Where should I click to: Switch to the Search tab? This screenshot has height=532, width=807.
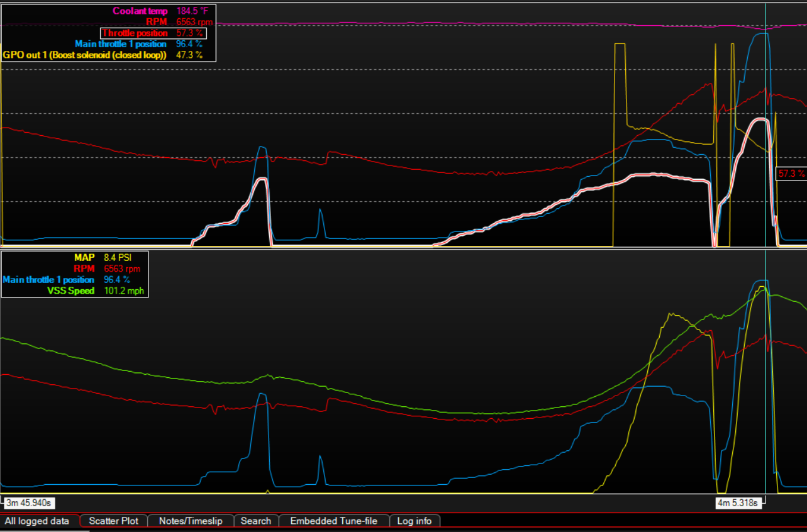[256, 521]
